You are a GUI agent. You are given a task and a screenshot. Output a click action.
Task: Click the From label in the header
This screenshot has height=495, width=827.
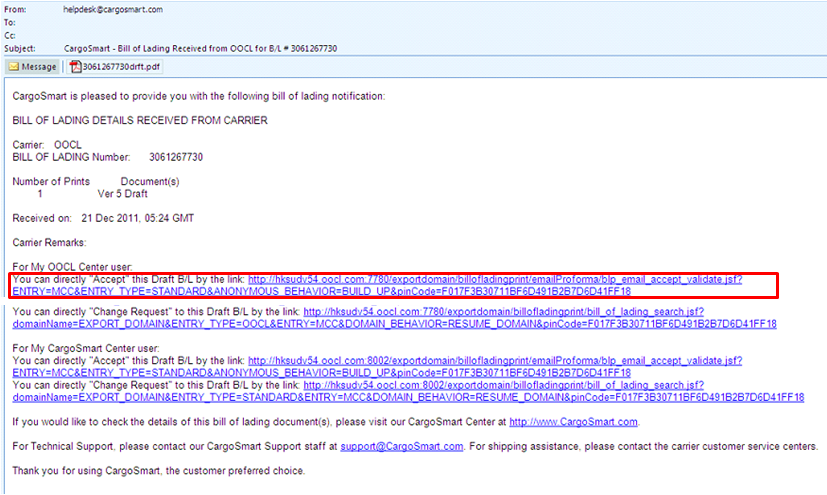pyautogui.click(x=15, y=9)
